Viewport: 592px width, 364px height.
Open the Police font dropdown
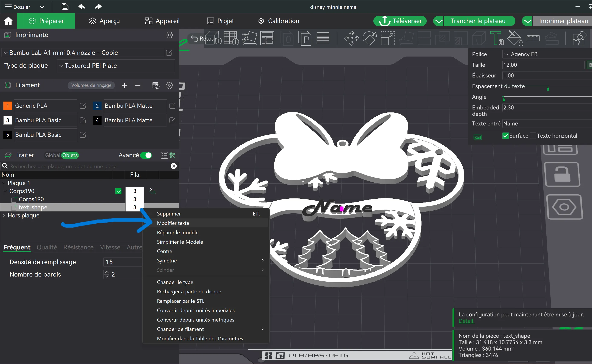coord(547,54)
